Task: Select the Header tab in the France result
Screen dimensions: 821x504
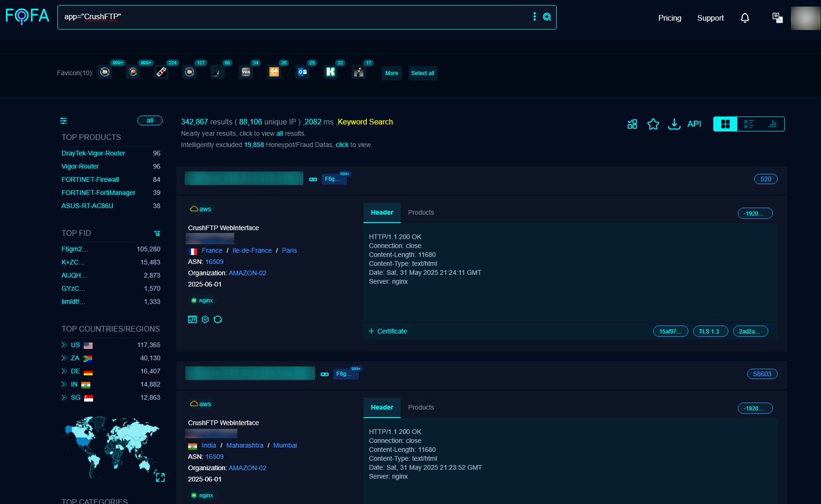Action: 382,213
